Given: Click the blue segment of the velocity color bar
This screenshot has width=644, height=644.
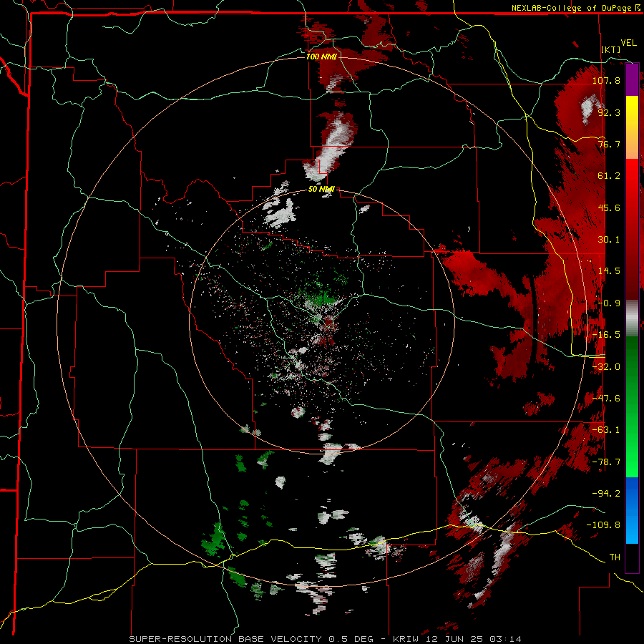Looking at the screenshot, I should tap(632, 510).
